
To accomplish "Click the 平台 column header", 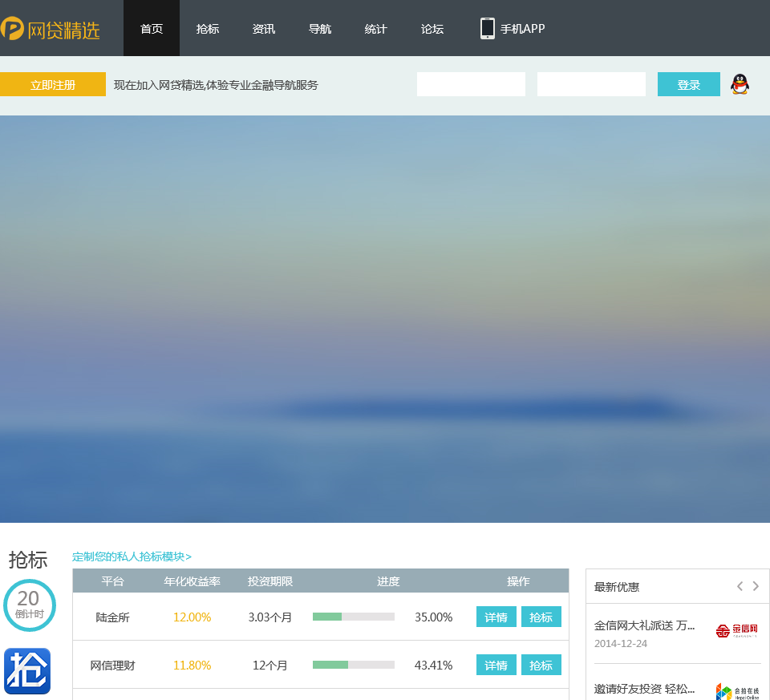I will (112, 581).
